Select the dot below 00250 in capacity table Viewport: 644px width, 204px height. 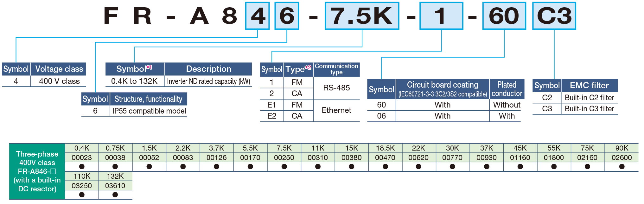tap(284, 166)
